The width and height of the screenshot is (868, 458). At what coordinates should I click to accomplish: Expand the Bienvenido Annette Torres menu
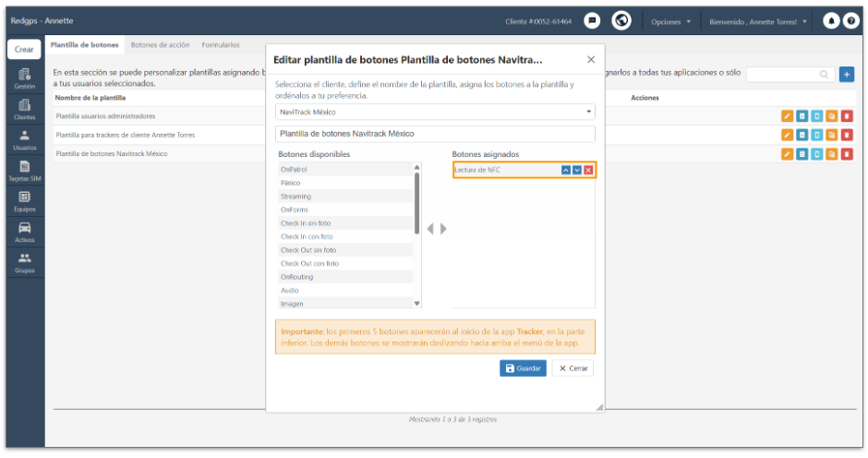click(x=758, y=21)
